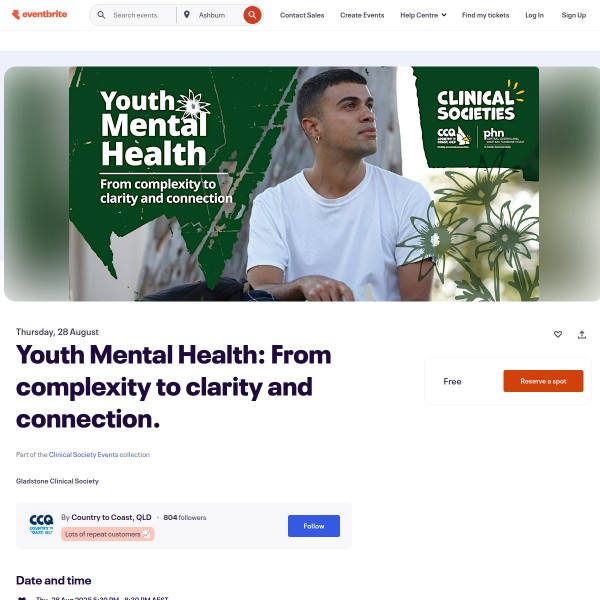Click the Sign Up link

pyautogui.click(x=574, y=15)
